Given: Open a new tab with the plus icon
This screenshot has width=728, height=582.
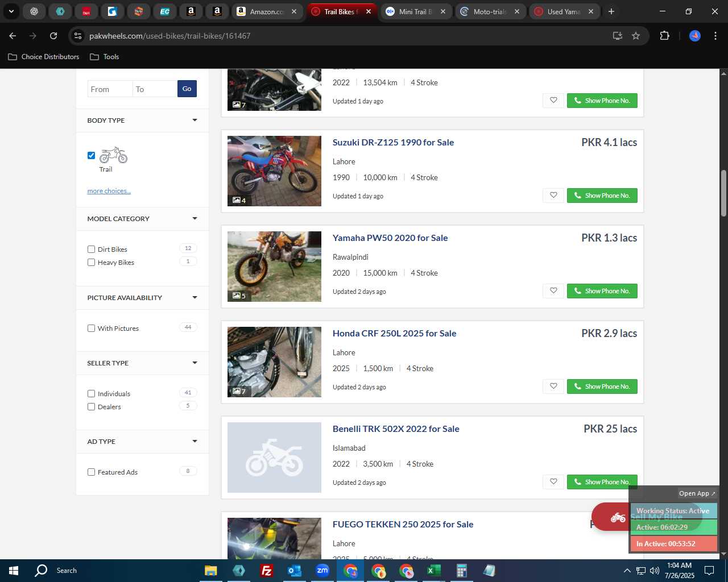Looking at the screenshot, I should point(611,11).
